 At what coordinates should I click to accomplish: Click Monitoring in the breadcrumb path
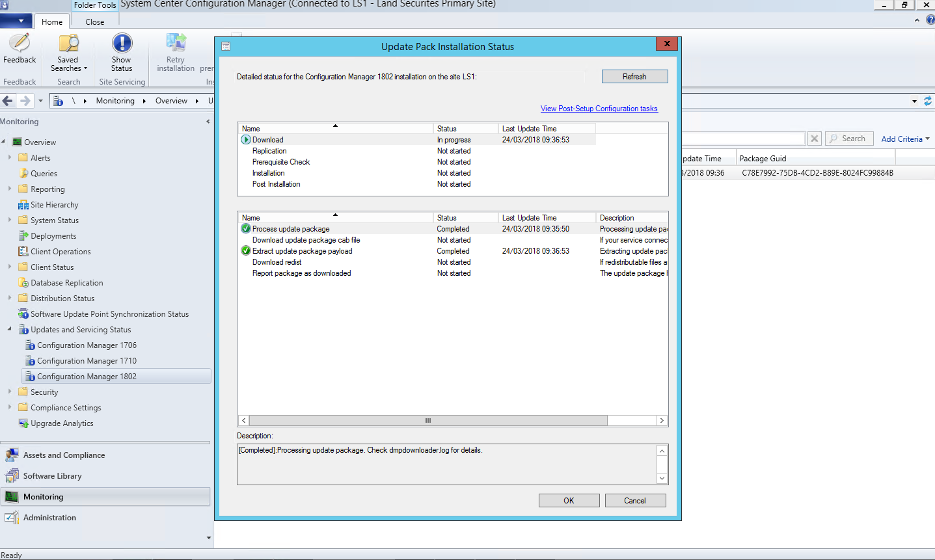(115, 101)
